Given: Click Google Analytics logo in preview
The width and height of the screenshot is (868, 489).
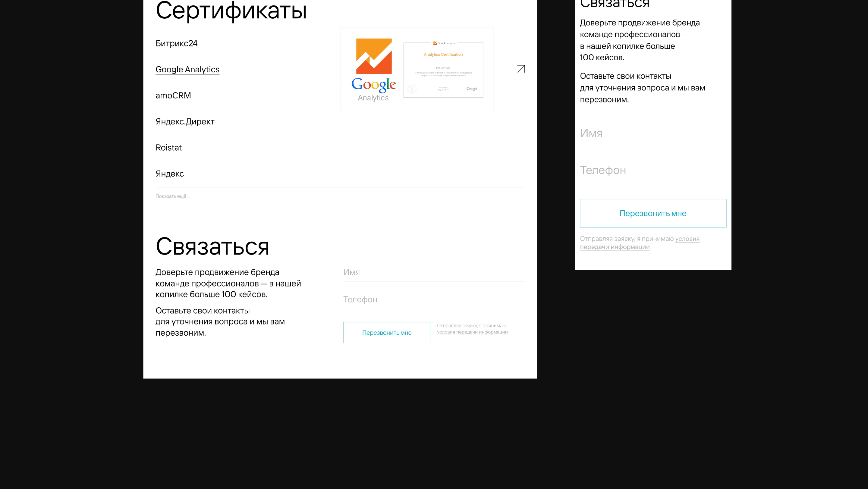Looking at the screenshot, I should tap(373, 70).
